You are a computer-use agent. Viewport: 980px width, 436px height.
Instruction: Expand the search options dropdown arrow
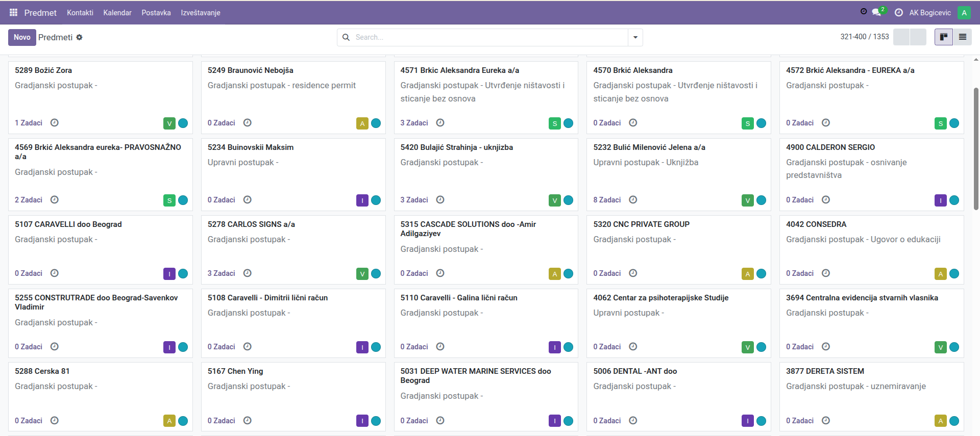(635, 37)
